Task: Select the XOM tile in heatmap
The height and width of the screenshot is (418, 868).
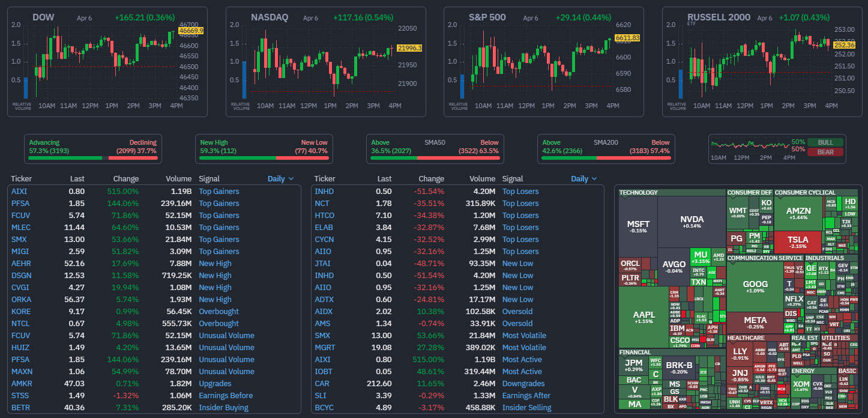Action: [801, 386]
